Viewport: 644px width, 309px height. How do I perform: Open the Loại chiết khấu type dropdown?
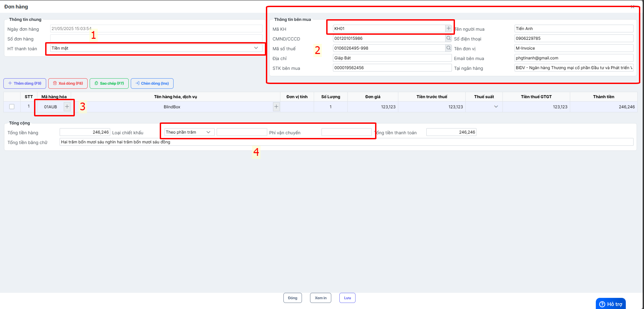point(189,132)
